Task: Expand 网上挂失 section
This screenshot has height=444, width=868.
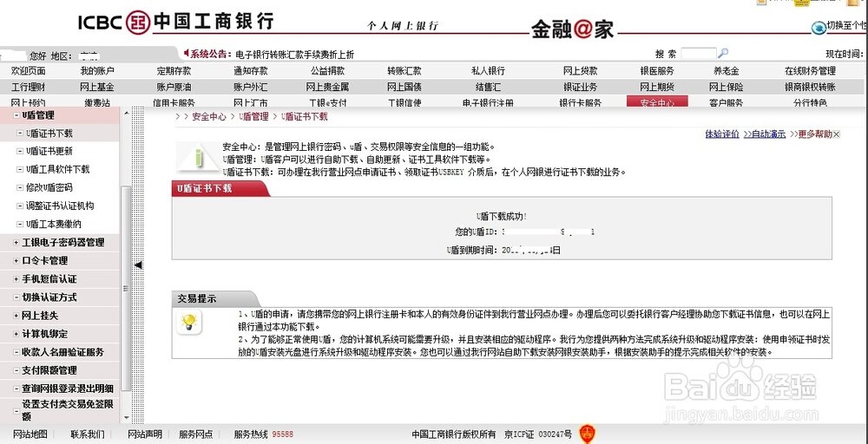Action: (16, 316)
